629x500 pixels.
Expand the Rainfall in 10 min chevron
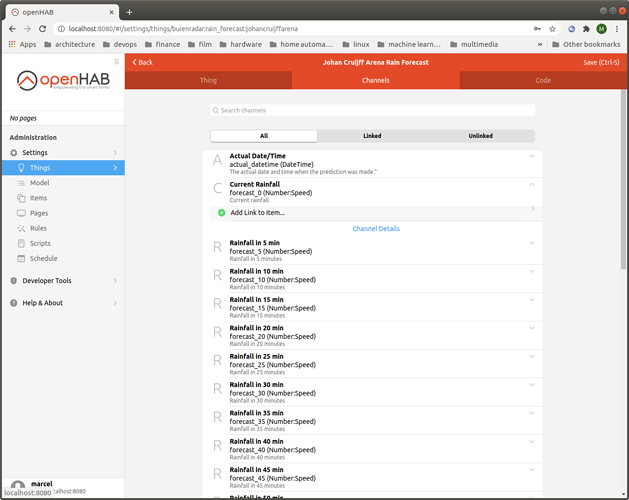coord(532,272)
